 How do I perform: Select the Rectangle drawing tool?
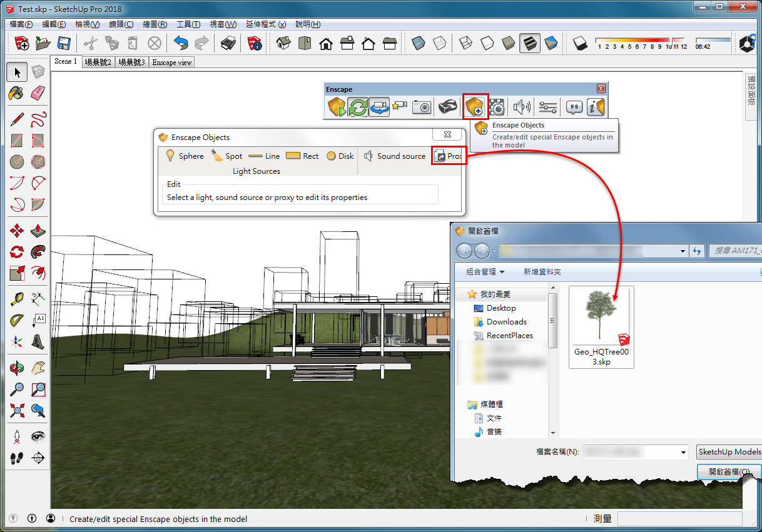click(17, 141)
